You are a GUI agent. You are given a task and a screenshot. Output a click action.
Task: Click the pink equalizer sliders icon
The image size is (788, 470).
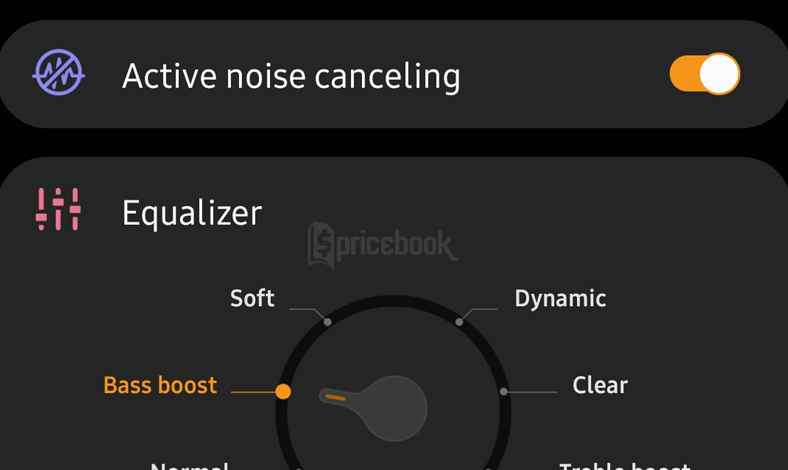pos(58,209)
